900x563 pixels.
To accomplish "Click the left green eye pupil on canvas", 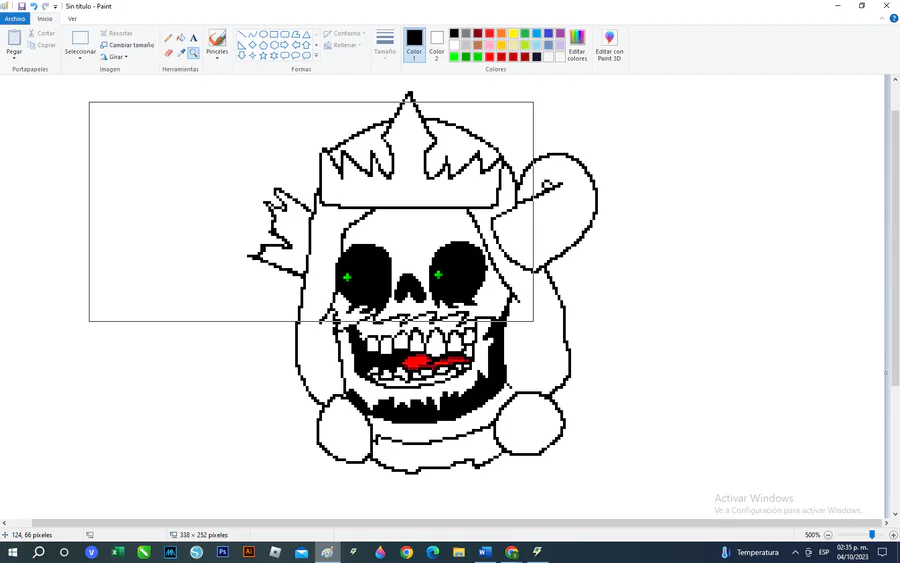I will tap(347, 278).
